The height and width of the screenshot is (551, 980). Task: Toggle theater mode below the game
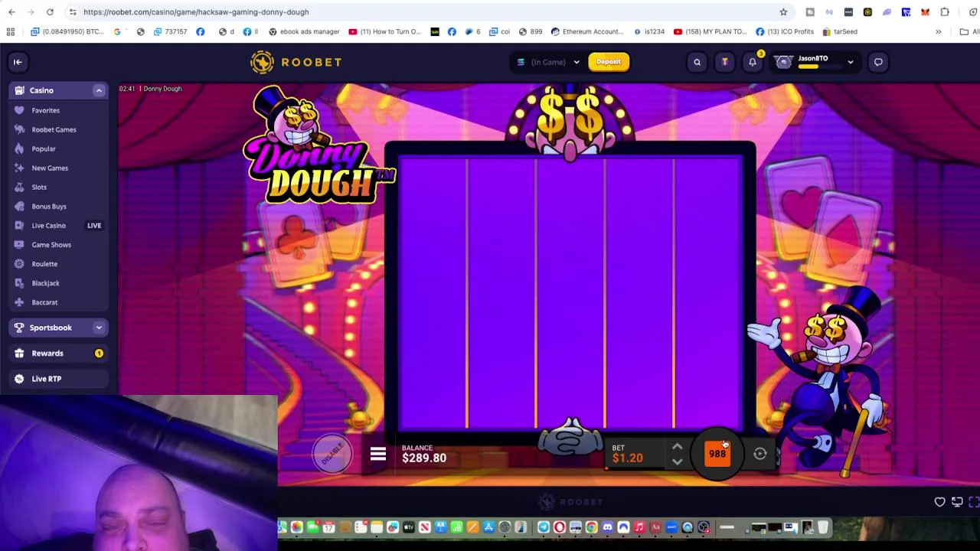tap(957, 502)
